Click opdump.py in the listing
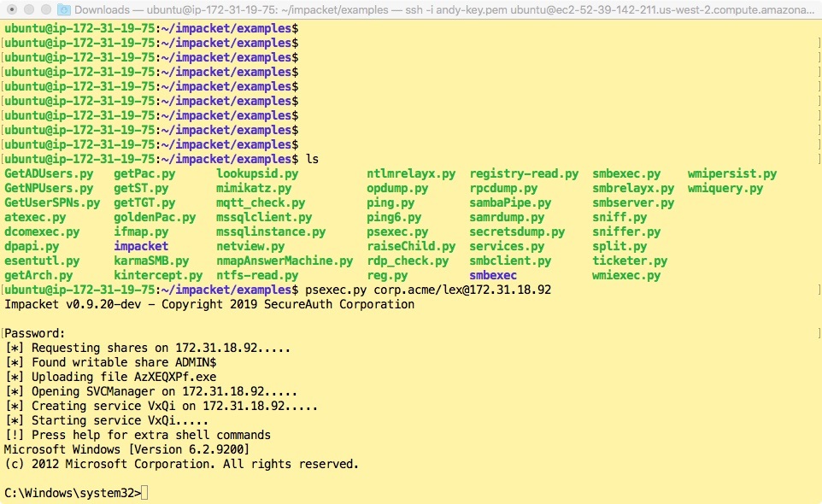 click(x=397, y=189)
